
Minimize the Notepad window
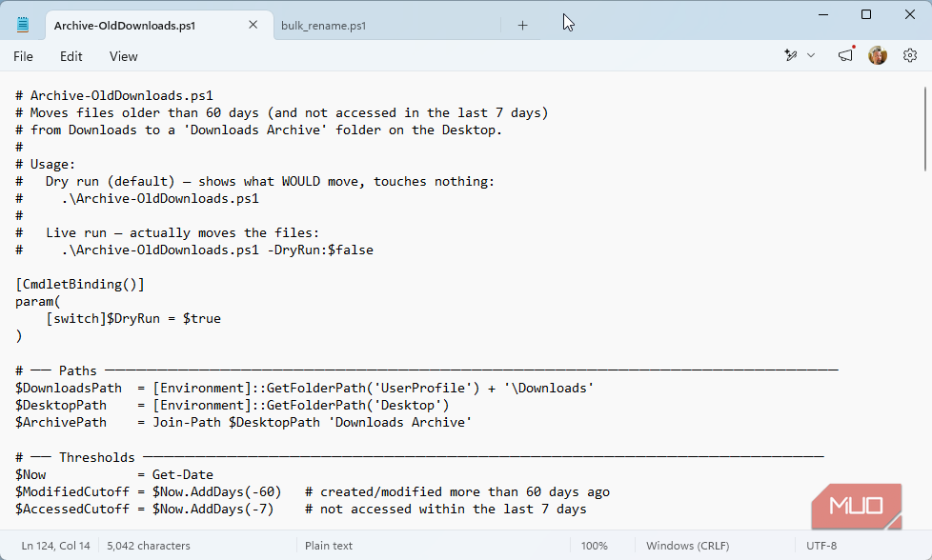[x=823, y=14]
